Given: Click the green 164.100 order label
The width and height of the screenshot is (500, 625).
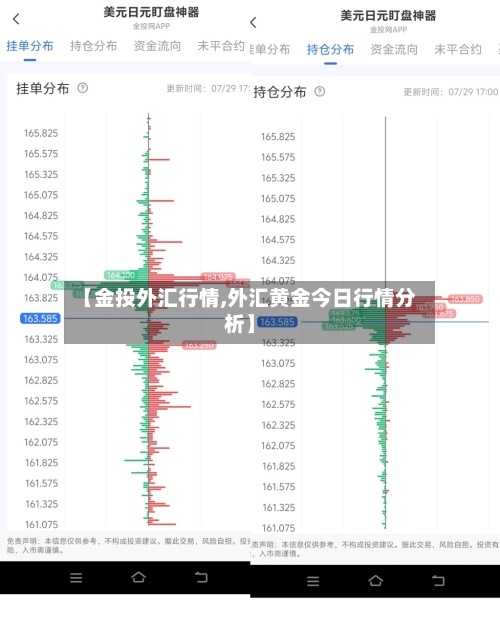Looking at the screenshot, I should 120,275.
